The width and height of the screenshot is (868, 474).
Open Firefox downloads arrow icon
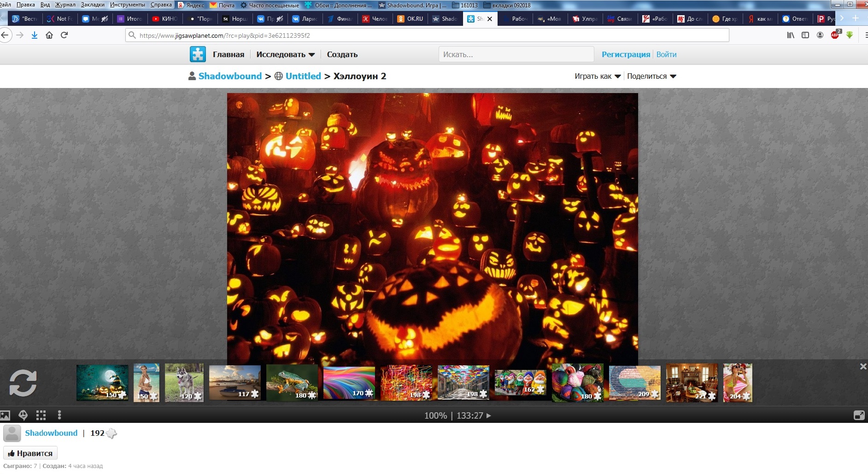[35, 35]
